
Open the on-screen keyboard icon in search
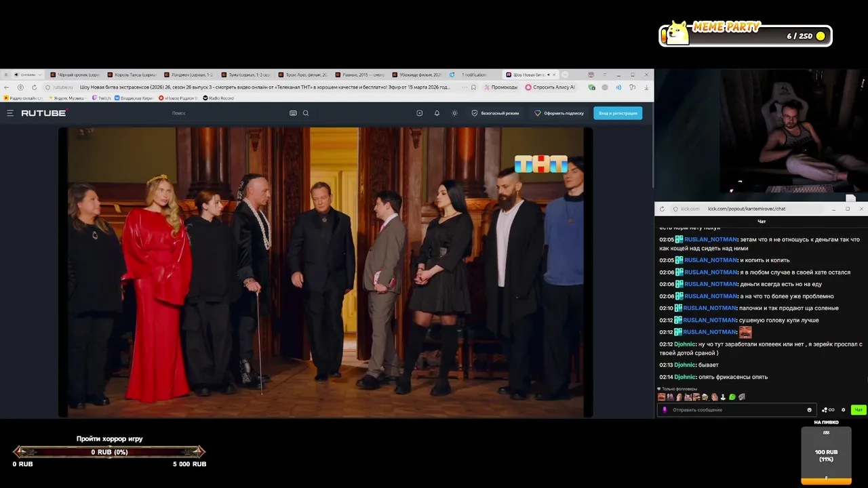[293, 113]
